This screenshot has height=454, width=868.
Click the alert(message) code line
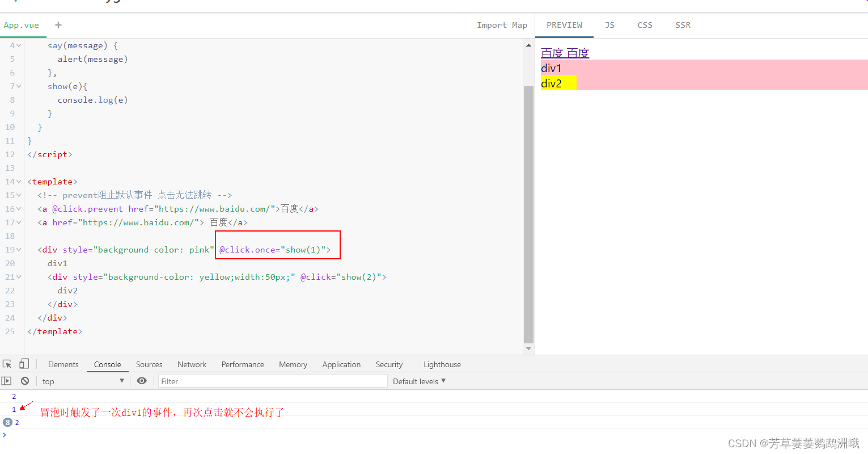92,59
